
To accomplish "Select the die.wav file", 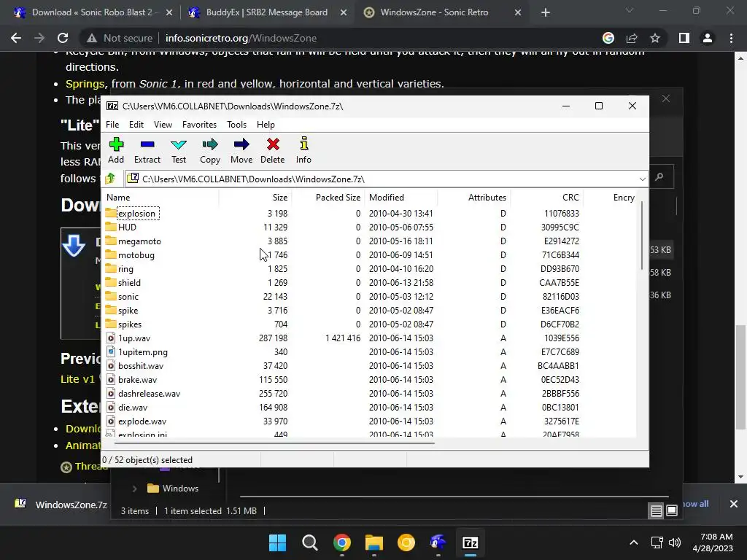I will tap(133, 407).
